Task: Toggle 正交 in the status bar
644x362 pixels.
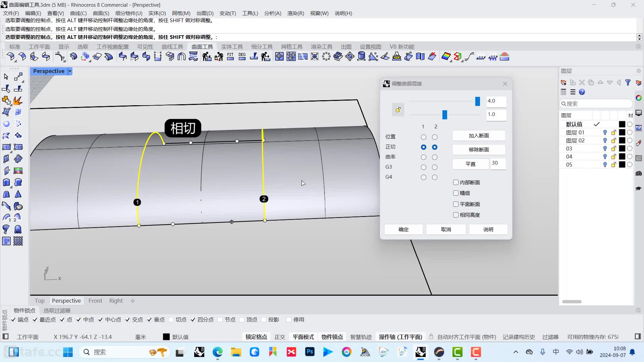Action: (280, 337)
